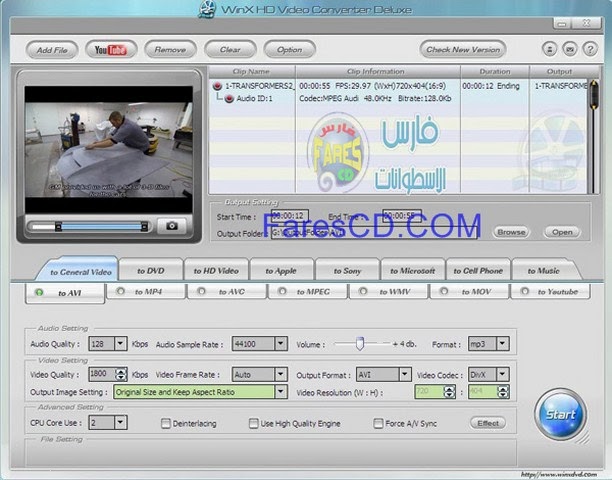The image size is (612, 480).
Task: Open the Output Image Setting dropdown
Action: 281,392
